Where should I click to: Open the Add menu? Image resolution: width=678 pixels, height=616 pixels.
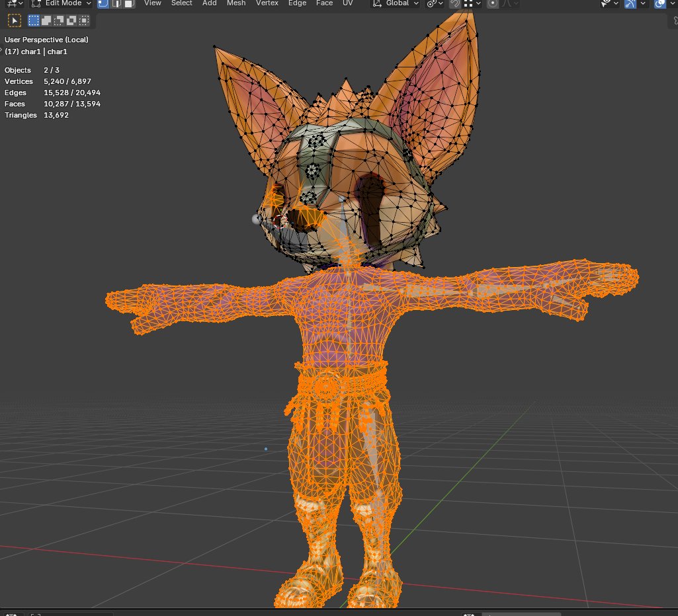(x=210, y=3)
